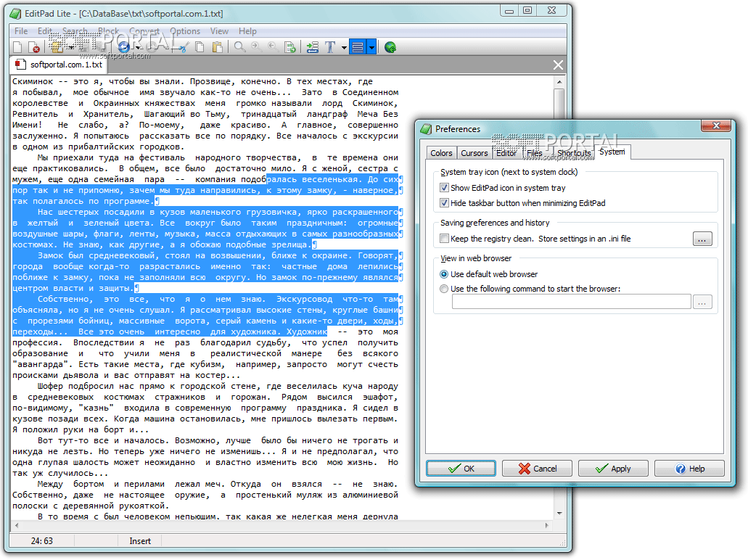Toggle Hide taskbar button when minimizing EditPad

(x=444, y=202)
